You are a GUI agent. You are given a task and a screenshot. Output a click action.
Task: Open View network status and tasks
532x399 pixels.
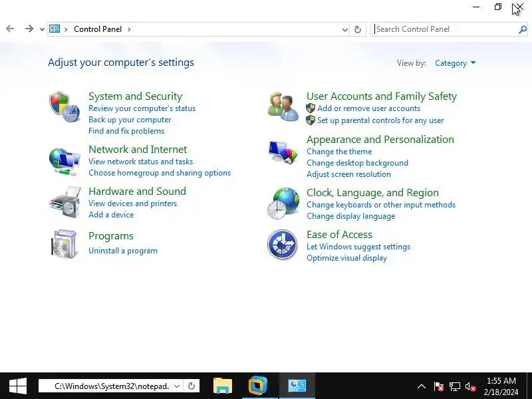click(140, 162)
